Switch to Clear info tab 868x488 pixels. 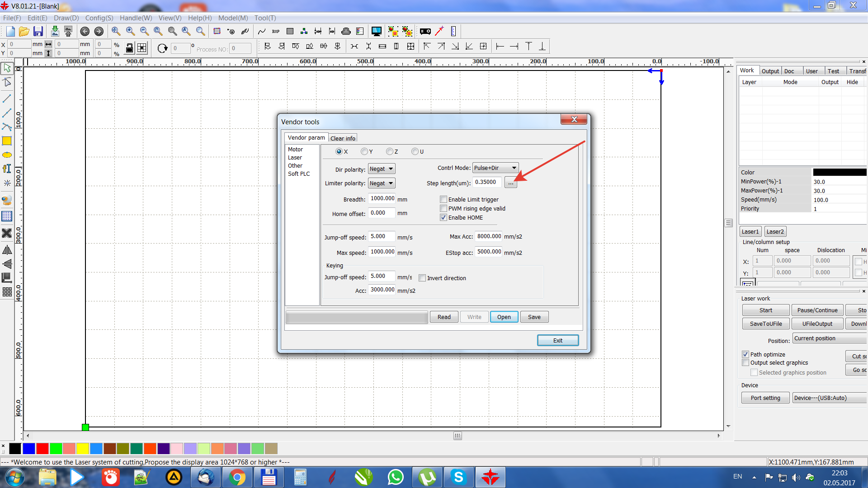pos(343,138)
